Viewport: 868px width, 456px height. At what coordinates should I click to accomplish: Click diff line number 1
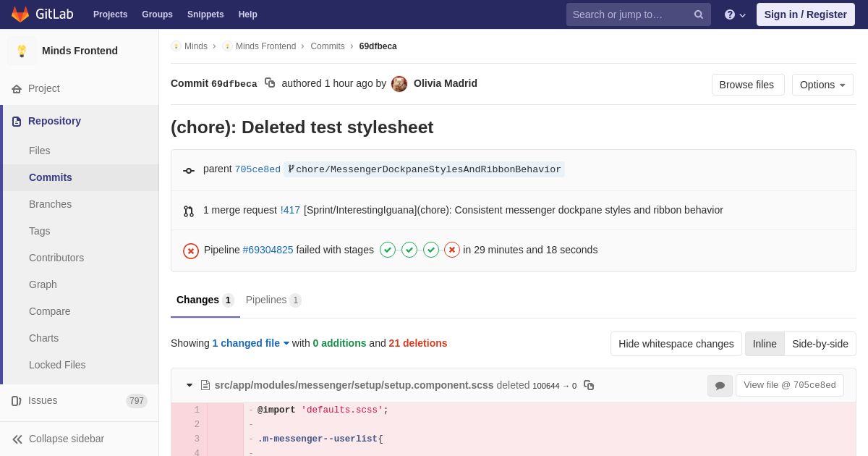(x=196, y=410)
